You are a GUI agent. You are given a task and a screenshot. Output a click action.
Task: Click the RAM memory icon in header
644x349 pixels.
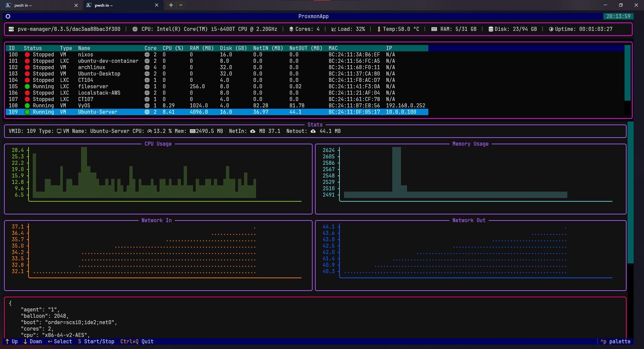[434, 29]
